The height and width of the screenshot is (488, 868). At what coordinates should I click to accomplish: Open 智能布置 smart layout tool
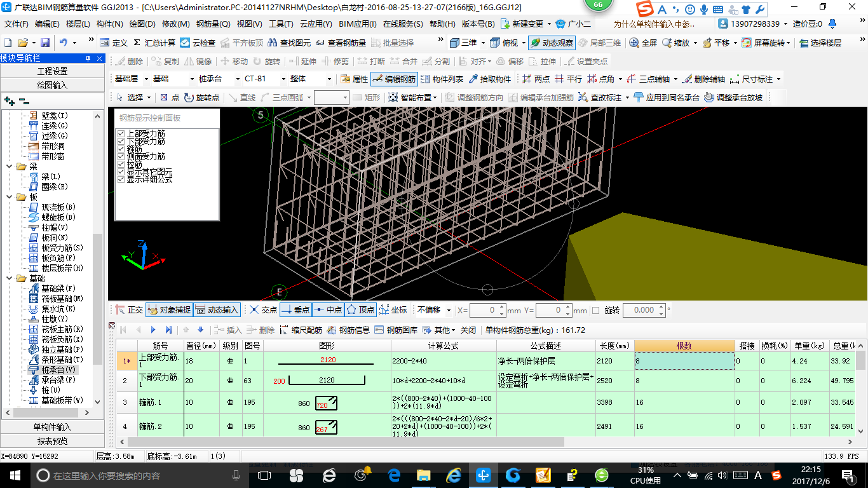click(412, 97)
